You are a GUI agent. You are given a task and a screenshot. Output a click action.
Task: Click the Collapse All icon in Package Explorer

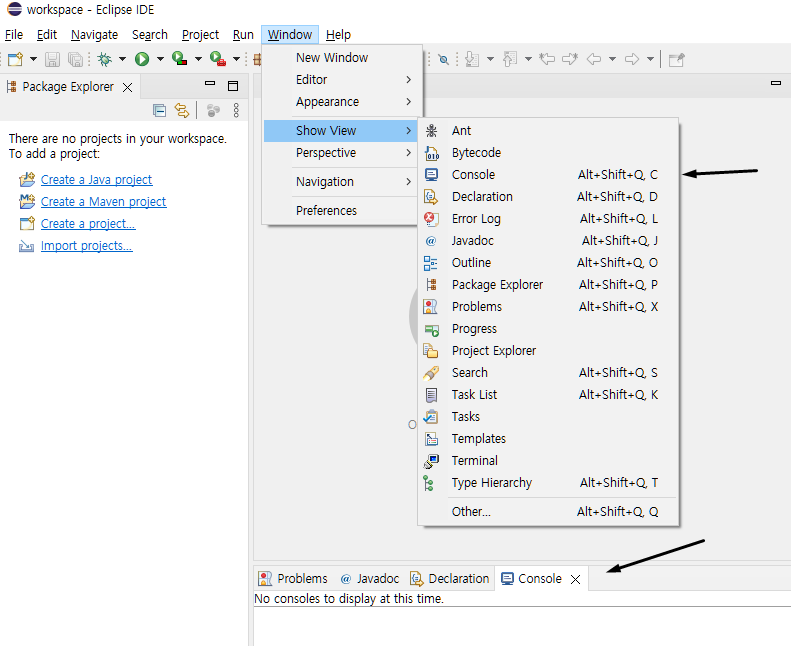click(159, 110)
